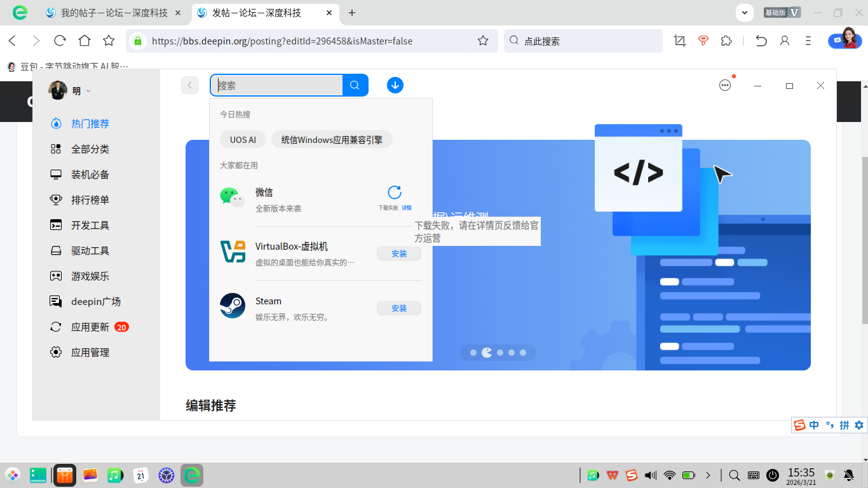
Task: Click the app store back arrow button
Action: 190,85
